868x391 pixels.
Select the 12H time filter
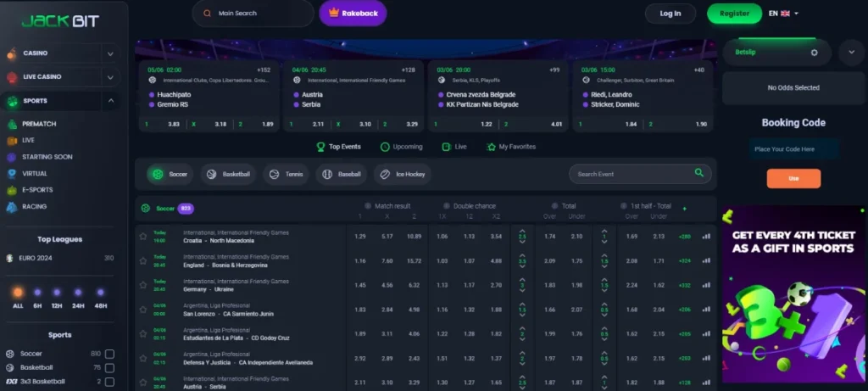coord(57,298)
